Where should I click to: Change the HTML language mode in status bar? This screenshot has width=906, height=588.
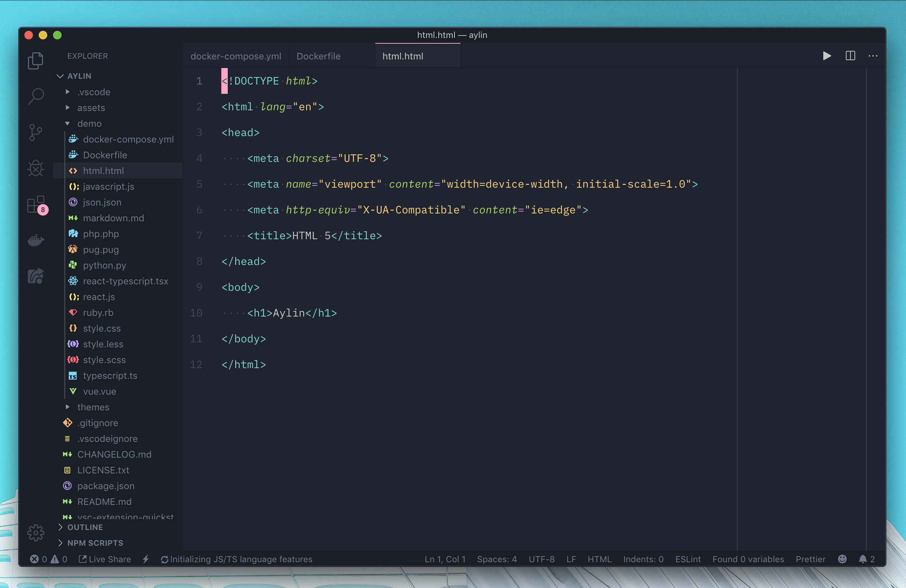click(x=599, y=559)
